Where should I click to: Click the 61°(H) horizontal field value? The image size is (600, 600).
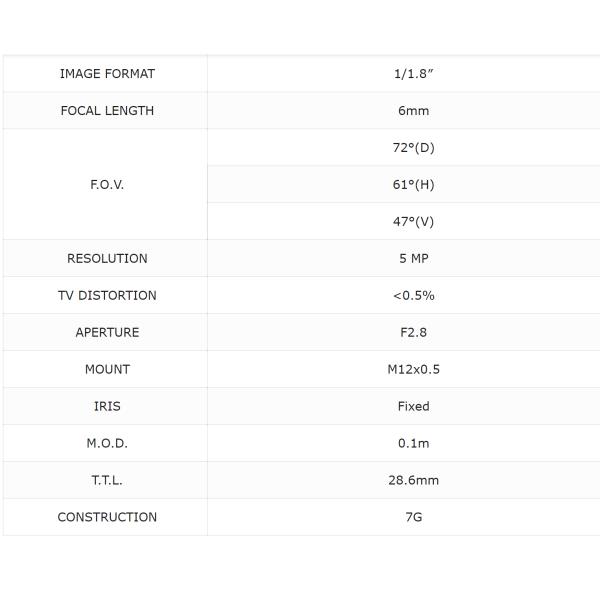[413, 185]
